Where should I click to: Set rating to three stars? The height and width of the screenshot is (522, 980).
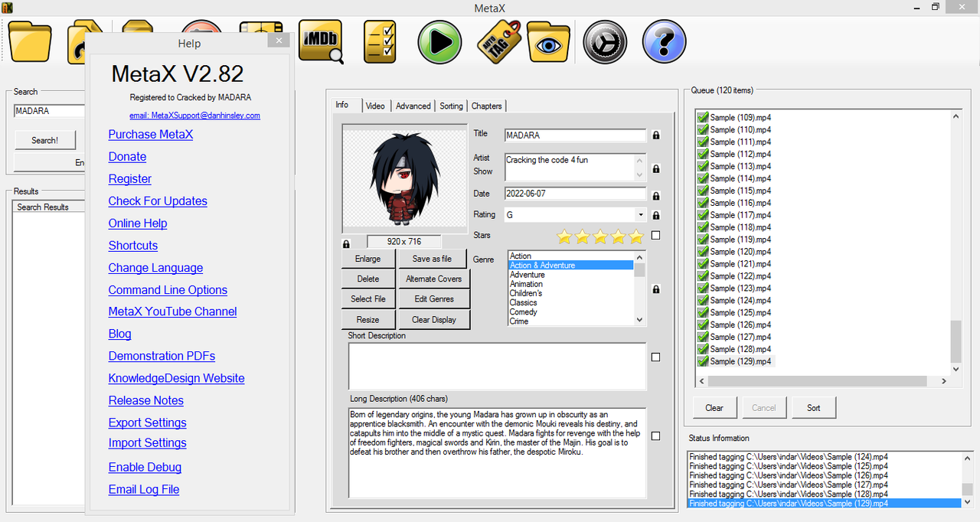(600, 236)
